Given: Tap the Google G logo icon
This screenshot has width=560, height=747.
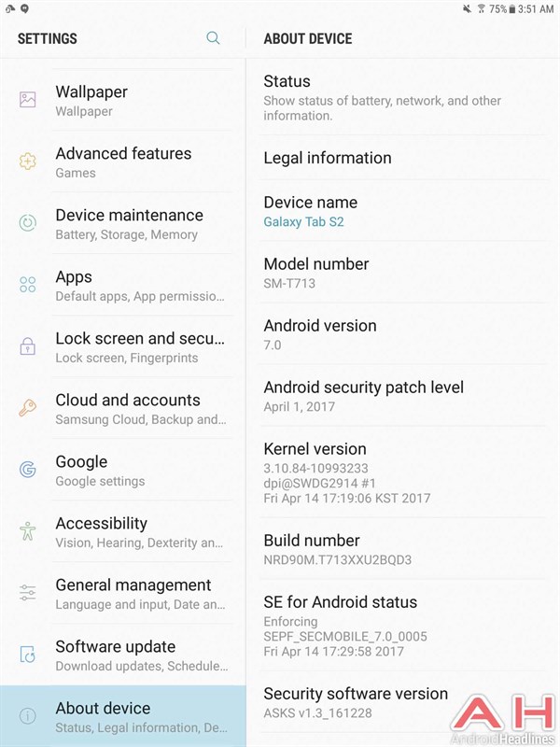Looking at the screenshot, I should point(28,470).
